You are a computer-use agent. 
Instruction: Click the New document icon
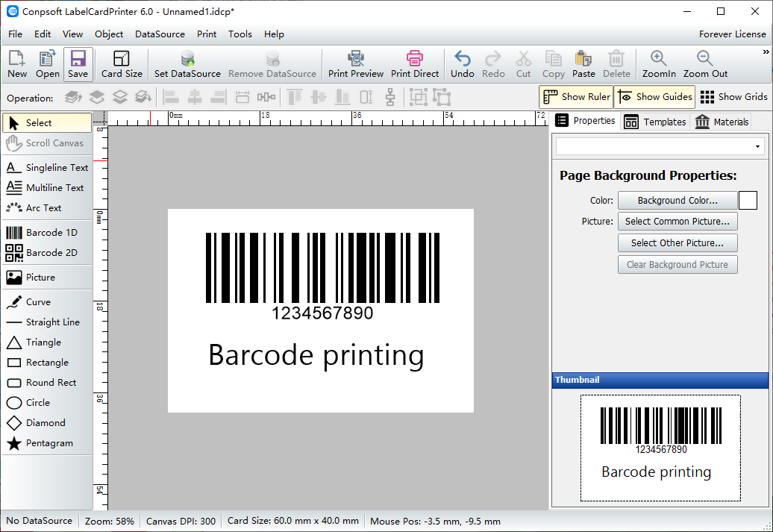16,64
